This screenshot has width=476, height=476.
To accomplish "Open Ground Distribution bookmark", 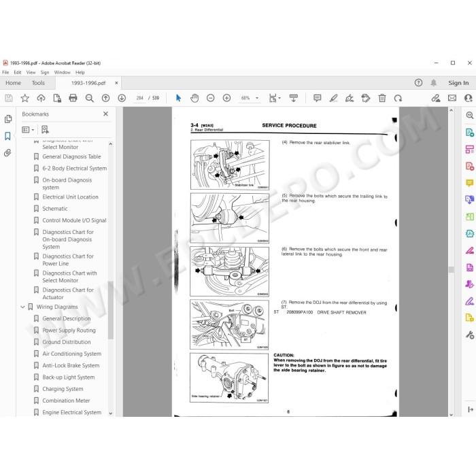I will click(x=67, y=342).
